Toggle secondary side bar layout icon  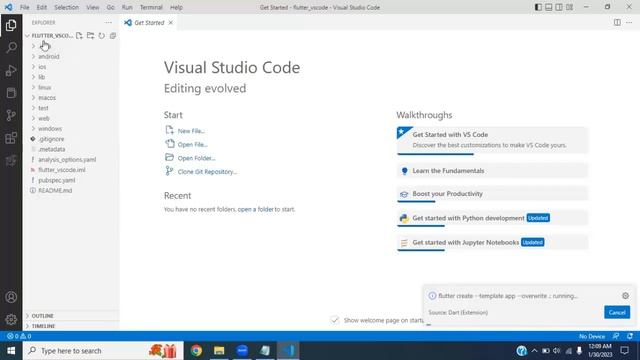click(559, 7)
